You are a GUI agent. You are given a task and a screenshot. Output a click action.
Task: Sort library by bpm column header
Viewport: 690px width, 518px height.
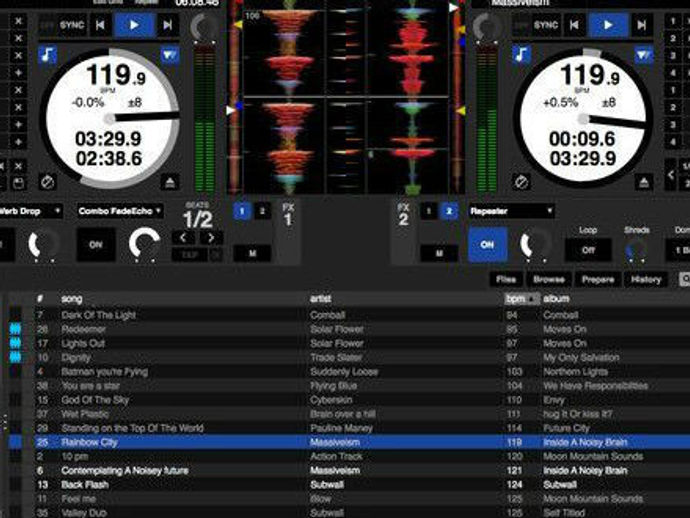click(521, 299)
